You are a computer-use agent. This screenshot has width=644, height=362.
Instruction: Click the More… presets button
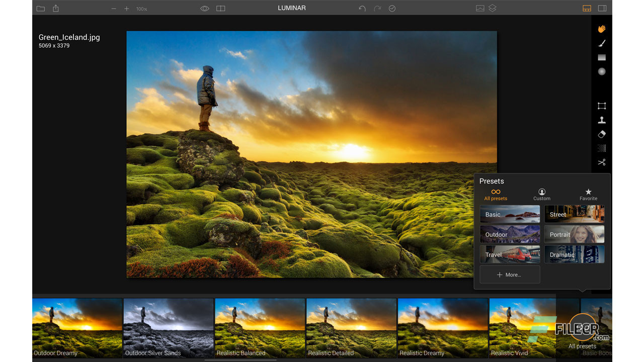[x=510, y=275]
